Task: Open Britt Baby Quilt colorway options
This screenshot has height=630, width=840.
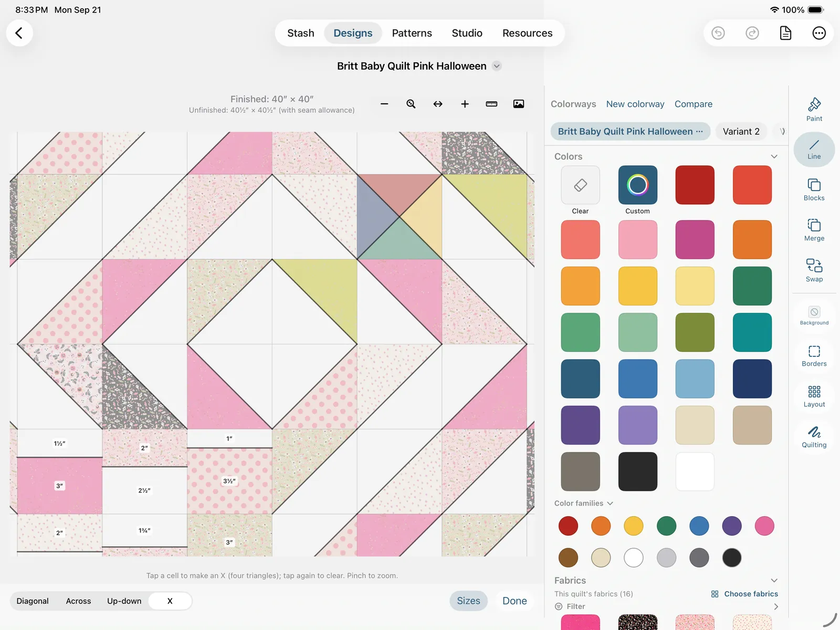Action: tap(699, 131)
